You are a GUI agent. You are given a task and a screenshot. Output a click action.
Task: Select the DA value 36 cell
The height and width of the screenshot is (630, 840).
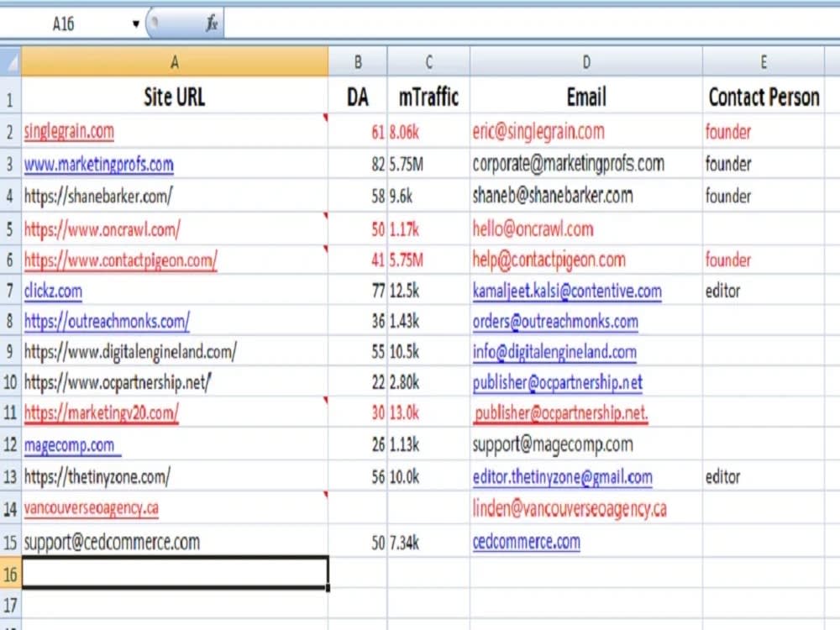coord(357,322)
